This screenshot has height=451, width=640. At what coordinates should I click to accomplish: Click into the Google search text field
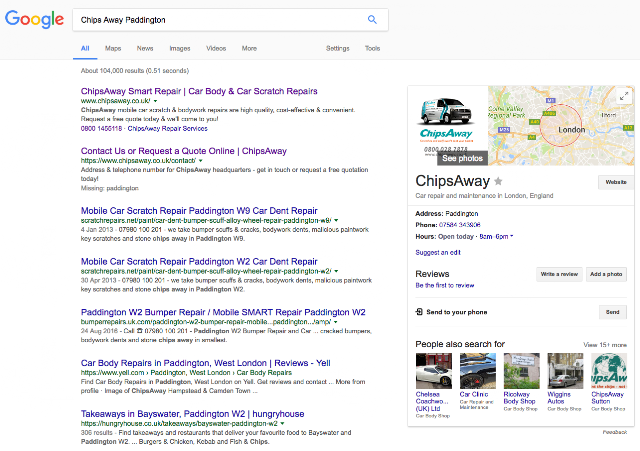(220, 20)
